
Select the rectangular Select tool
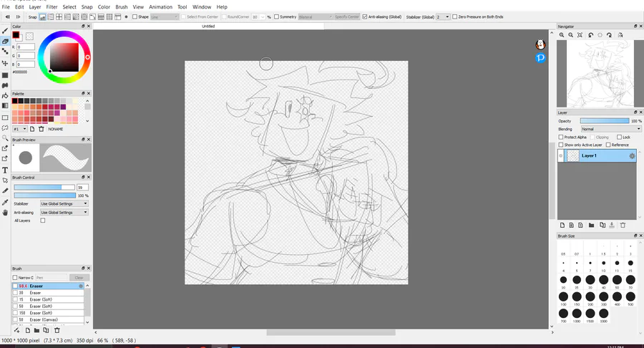coord(5,117)
